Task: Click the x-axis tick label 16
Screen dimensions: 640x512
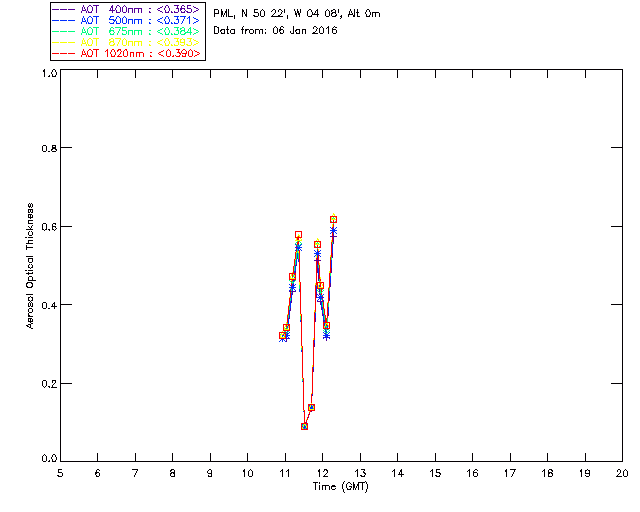Action: [472, 473]
